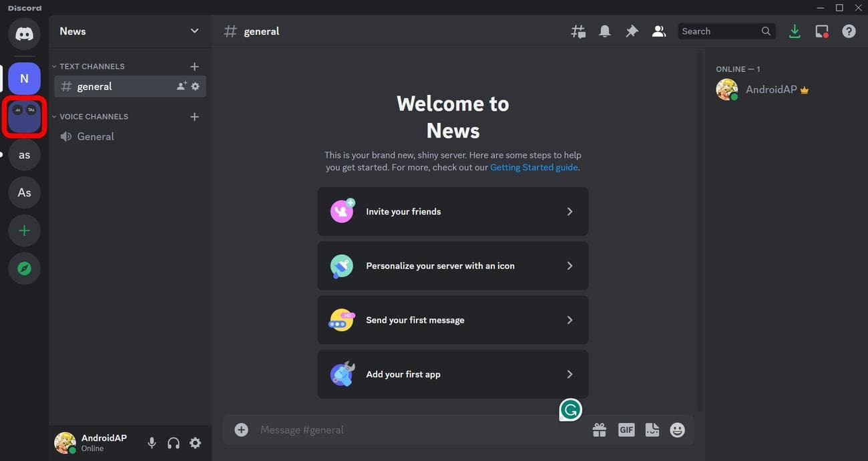Deafen with the headphones icon
Image resolution: width=868 pixels, height=461 pixels.
coord(174,443)
